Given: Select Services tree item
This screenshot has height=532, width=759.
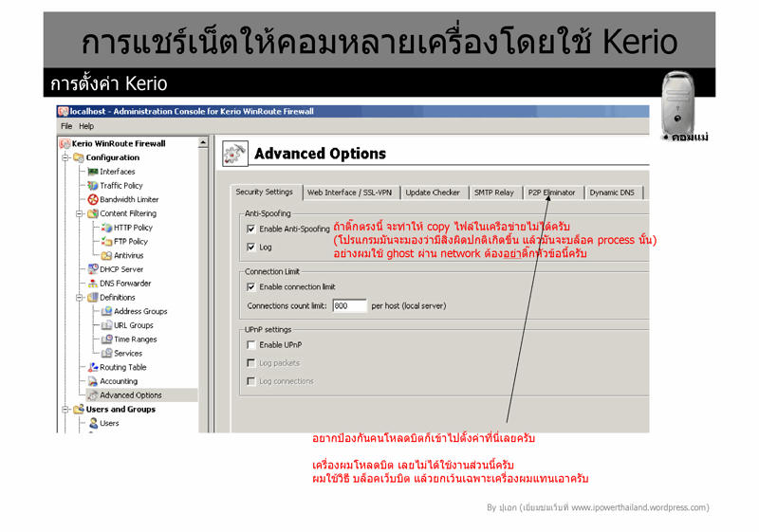Looking at the screenshot, I should (x=128, y=354).
